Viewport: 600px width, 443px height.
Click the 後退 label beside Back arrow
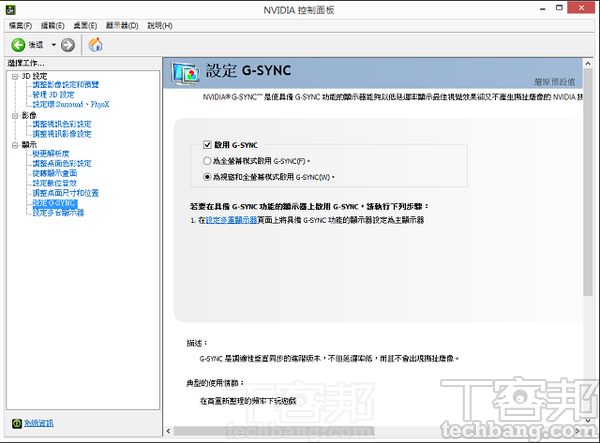pos(36,45)
